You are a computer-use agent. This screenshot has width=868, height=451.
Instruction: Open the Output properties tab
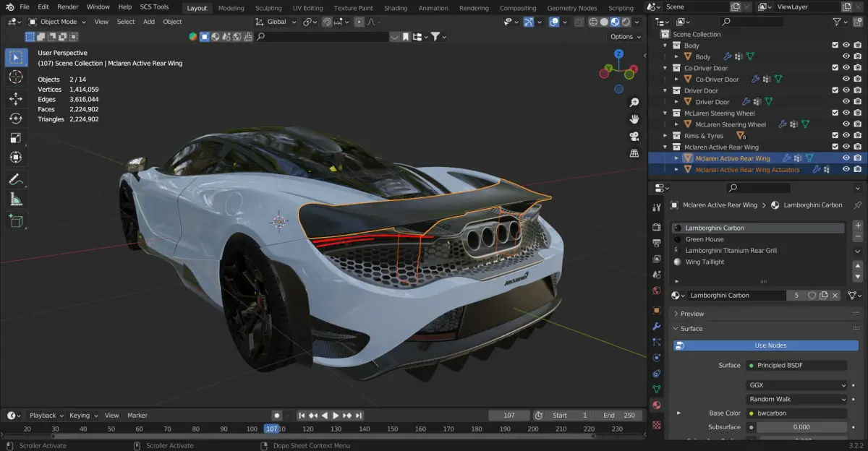pyautogui.click(x=656, y=243)
